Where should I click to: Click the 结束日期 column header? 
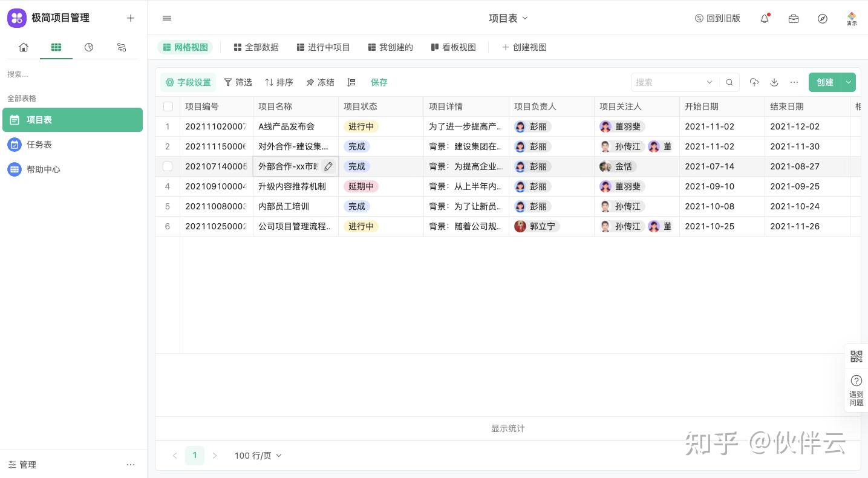808,106
